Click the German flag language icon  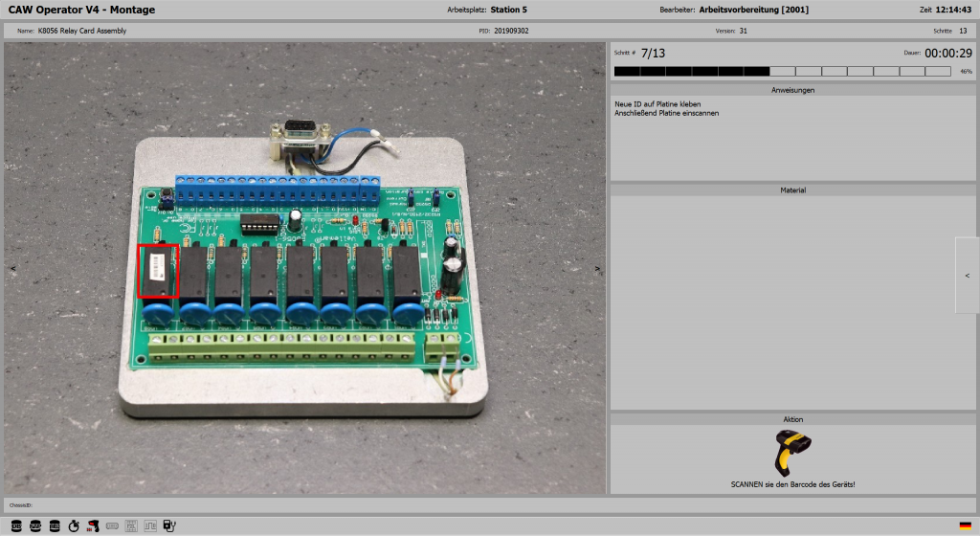pos(966,526)
